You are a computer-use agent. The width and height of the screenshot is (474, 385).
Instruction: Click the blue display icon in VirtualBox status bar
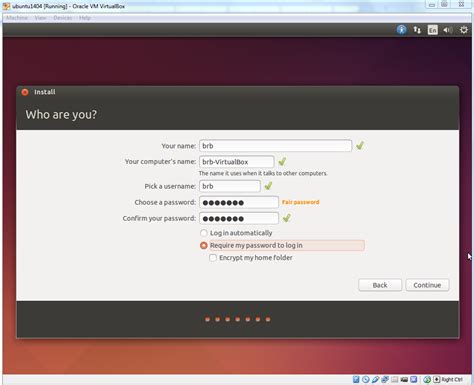click(414, 379)
